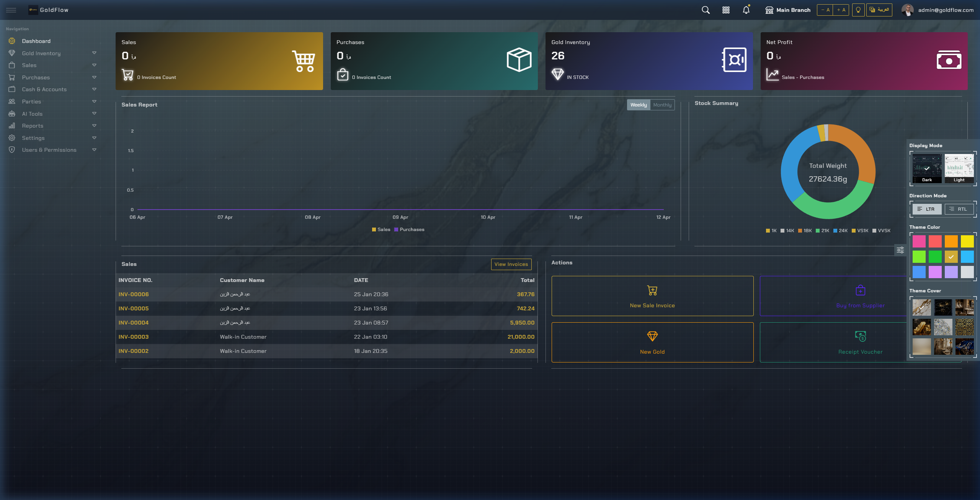The image size is (980, 500).
Task: Pick the pink theme color swatch
Action: pyautogui.click(x=920, y=241)
